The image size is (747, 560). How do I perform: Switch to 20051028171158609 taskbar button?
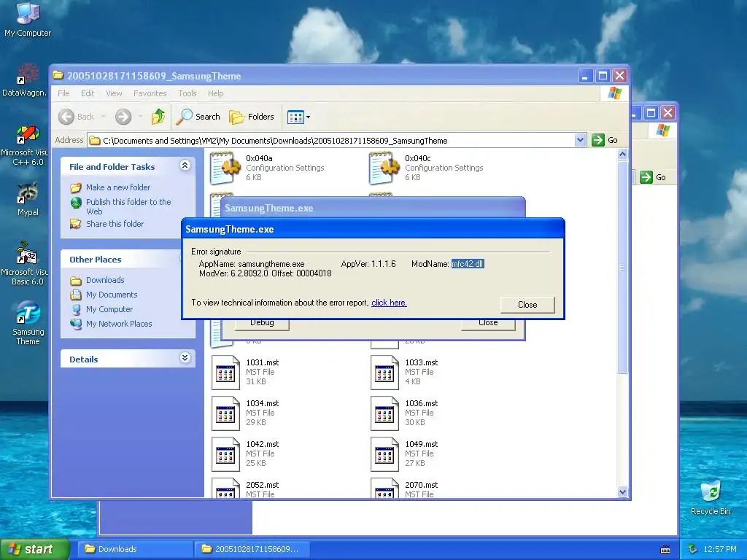click(252, 549)
